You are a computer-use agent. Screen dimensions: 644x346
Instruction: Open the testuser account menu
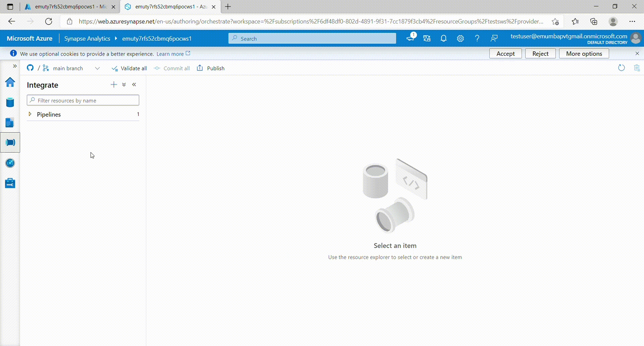(x=569, y=38)
